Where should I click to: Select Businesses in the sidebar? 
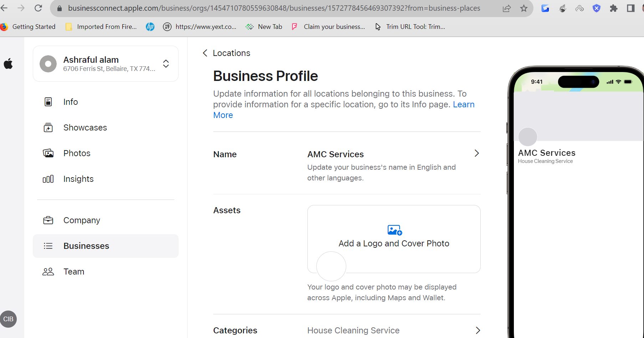coord(106,246)
